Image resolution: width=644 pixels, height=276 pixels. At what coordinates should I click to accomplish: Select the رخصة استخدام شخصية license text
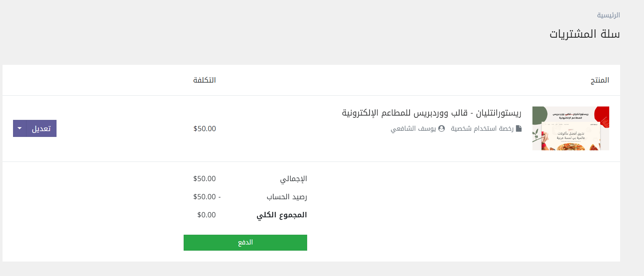[482, 129]
